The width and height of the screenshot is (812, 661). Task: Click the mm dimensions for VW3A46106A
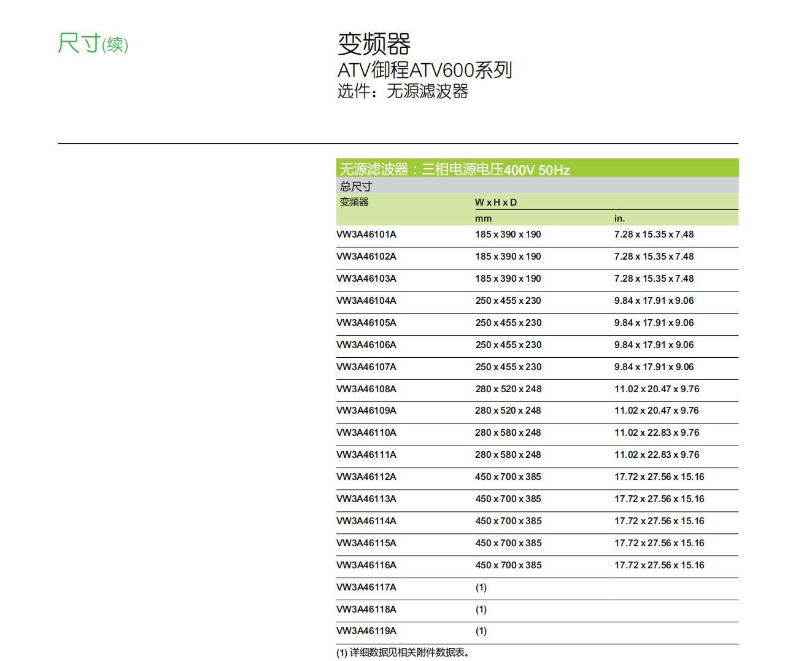(x=508, y=345)
